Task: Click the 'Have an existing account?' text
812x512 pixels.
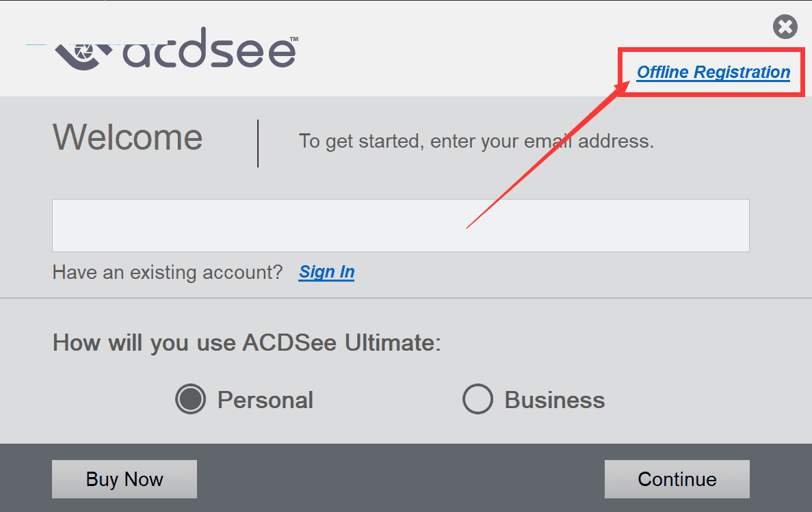Action: click(167, 272)
